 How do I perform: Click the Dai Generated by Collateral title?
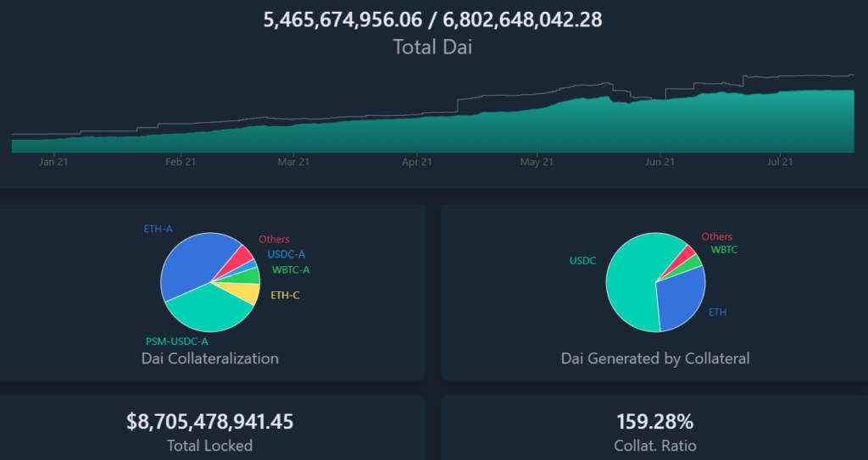tap(655, 358)
